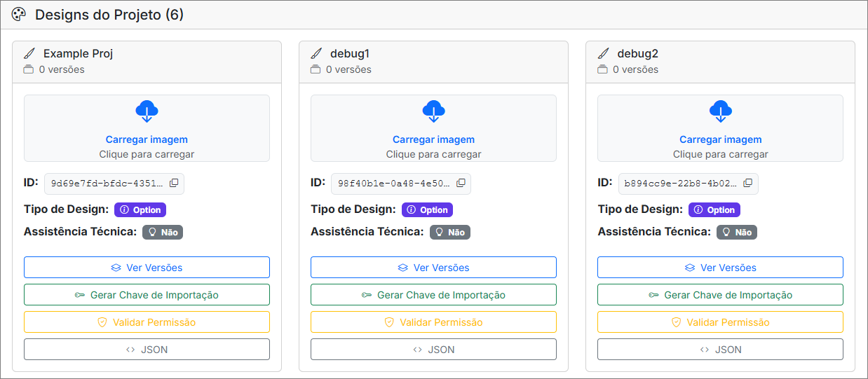Click Carregar imagem link in Example Proj

(147, 139)
